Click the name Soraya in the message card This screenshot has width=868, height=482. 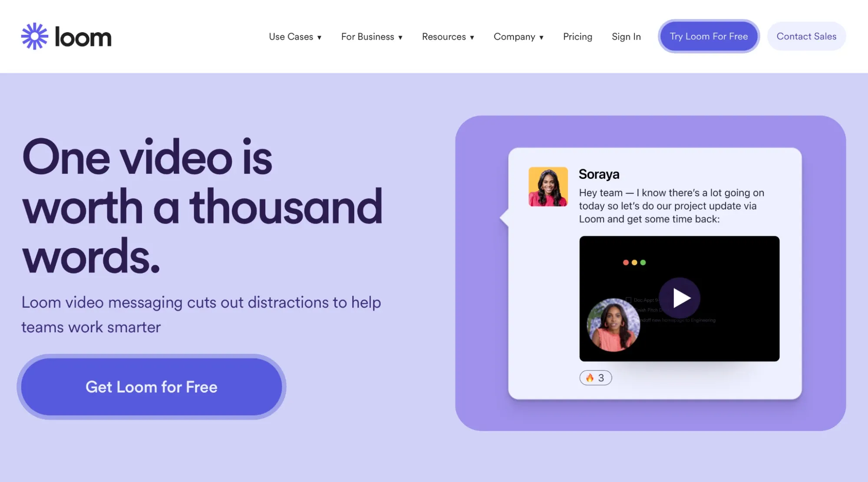pyautogui.click(x=599, y=174)
